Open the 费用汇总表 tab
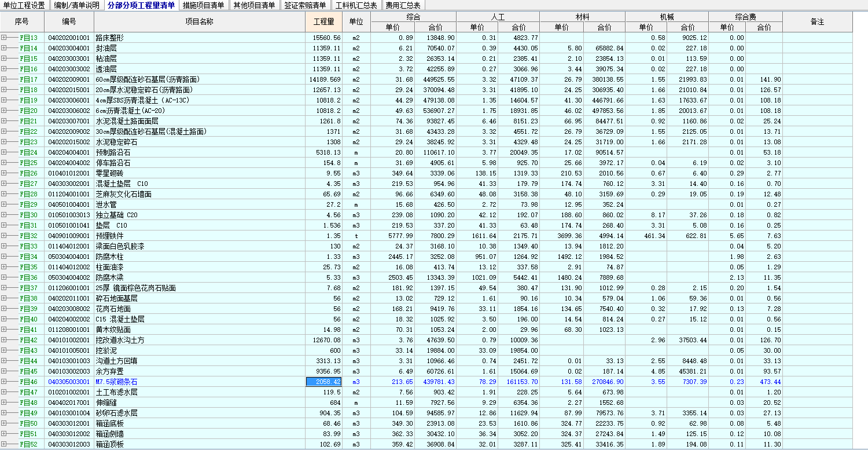 pos(403,6)
